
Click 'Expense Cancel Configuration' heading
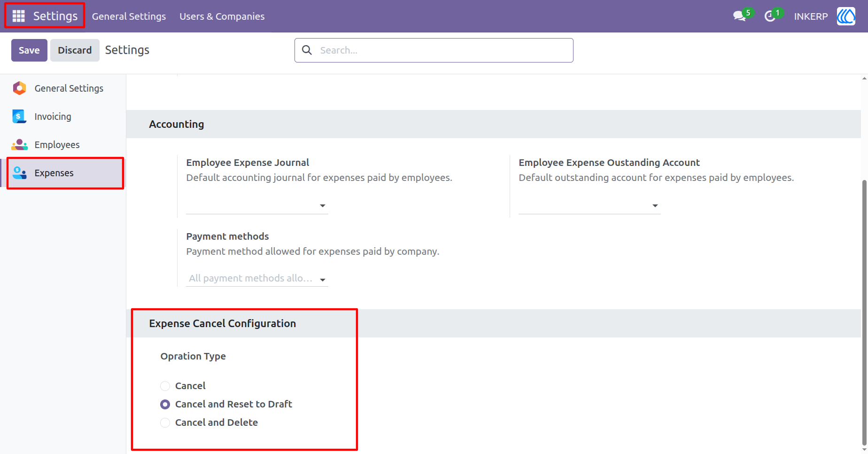(x=223, y=323)
